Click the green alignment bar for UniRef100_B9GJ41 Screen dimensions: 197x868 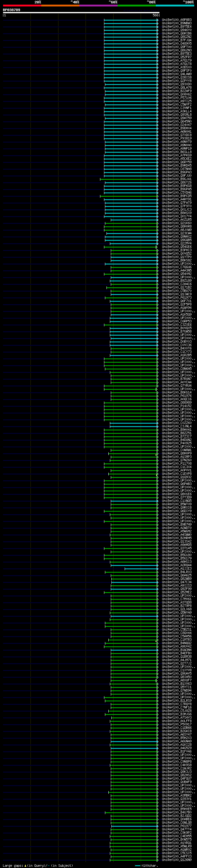(x=129, y=179)
